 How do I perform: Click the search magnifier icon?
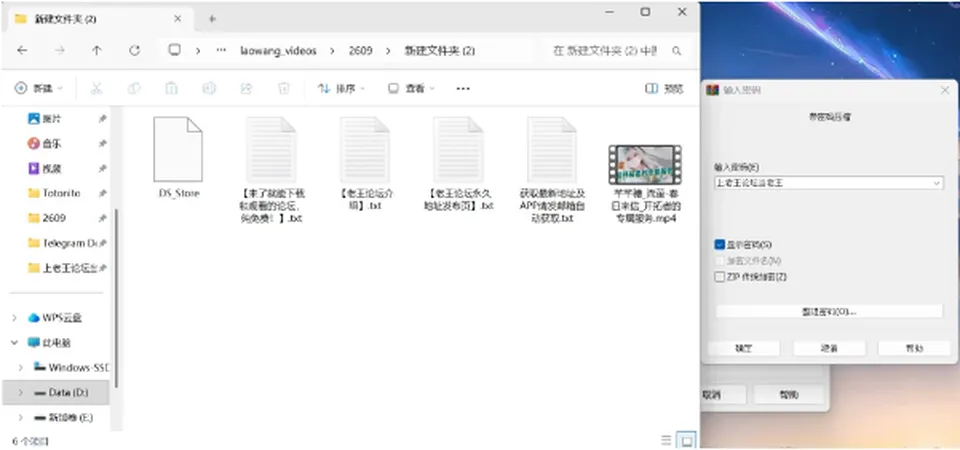tap(677, 51)
